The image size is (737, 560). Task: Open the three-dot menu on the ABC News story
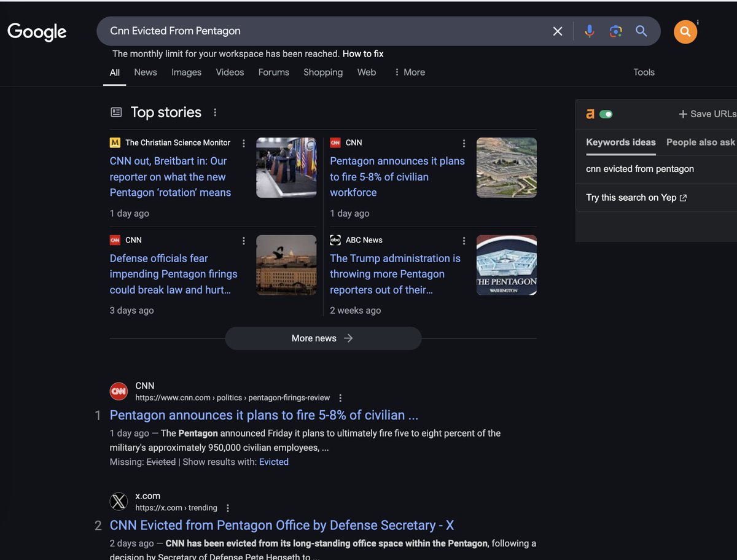(x=464, y=240)
